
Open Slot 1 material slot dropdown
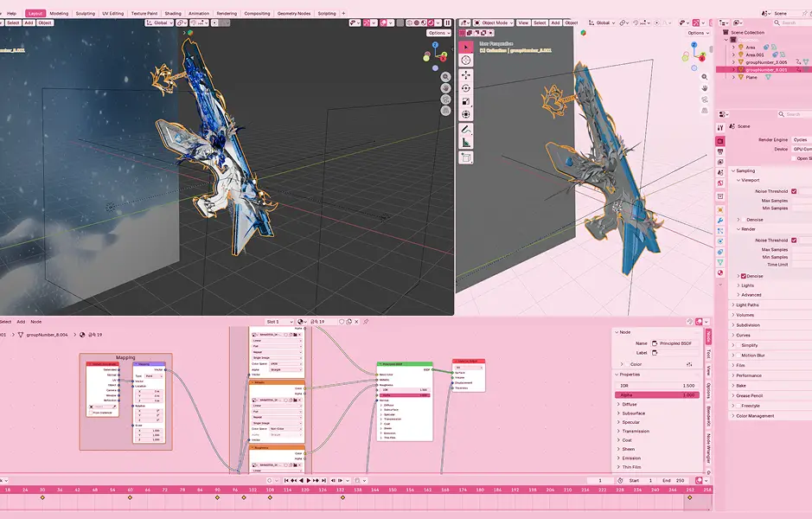(279, 322)
